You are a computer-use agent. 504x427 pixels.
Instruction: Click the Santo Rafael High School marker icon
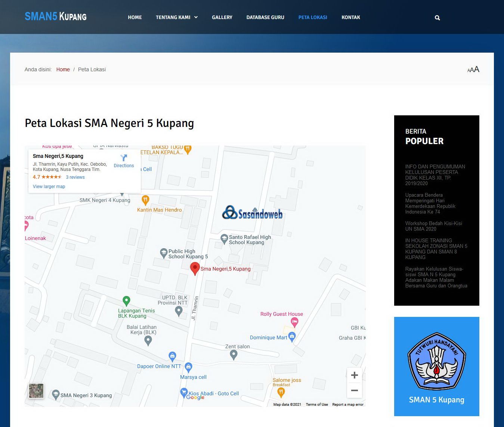click(x=224, y=239)
